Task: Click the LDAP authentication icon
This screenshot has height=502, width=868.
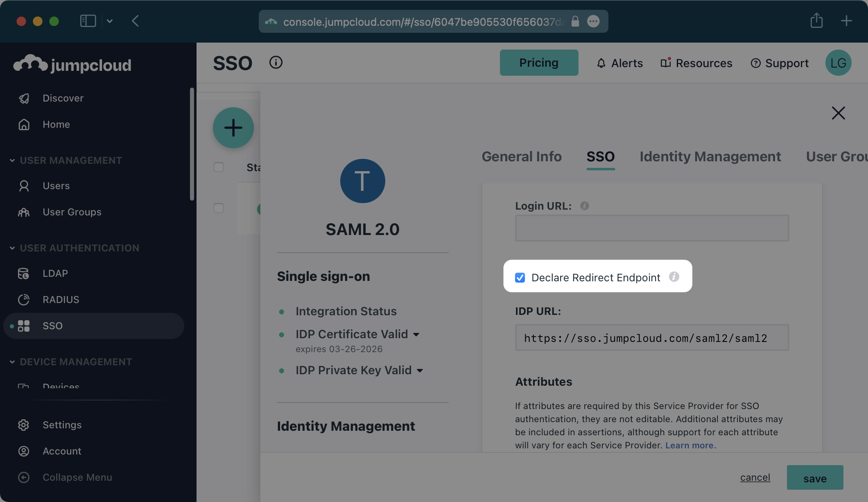Action: point(23,273)
